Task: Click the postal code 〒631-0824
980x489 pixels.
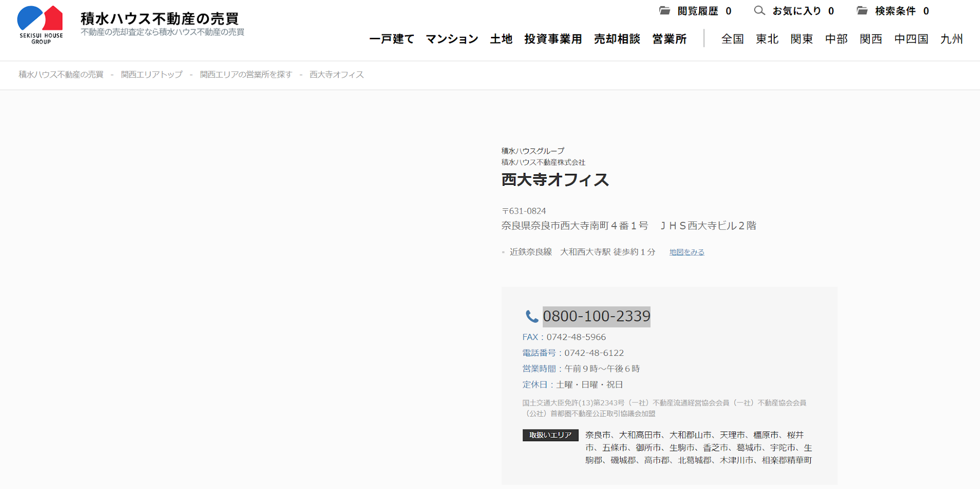Action: 523,211
